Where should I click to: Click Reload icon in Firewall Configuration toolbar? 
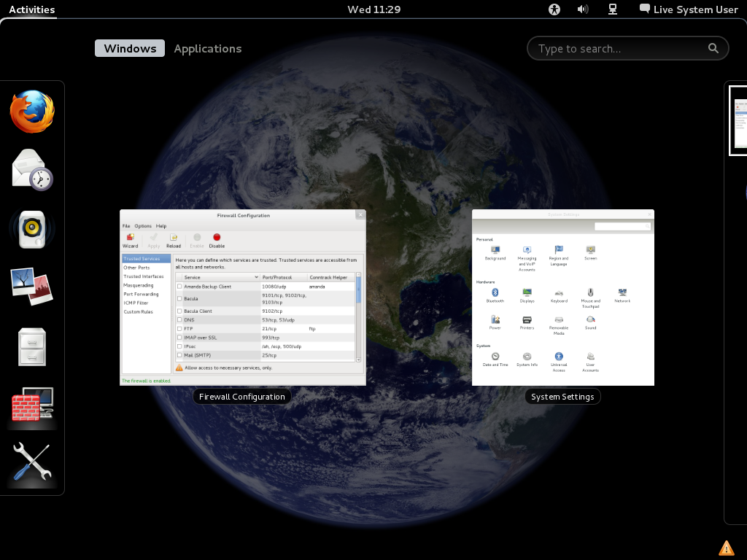click(x=174, y=241)
